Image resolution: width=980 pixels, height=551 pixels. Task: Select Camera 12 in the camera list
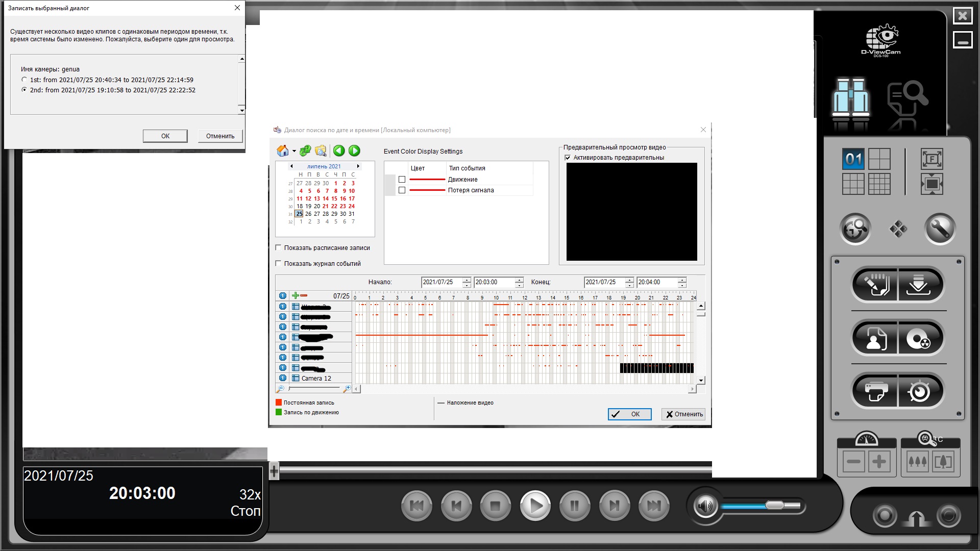point(316,379)
